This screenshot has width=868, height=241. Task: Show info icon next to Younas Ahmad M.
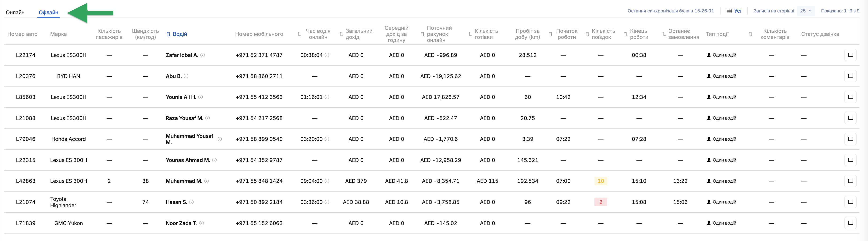click(x=214, y=160)
